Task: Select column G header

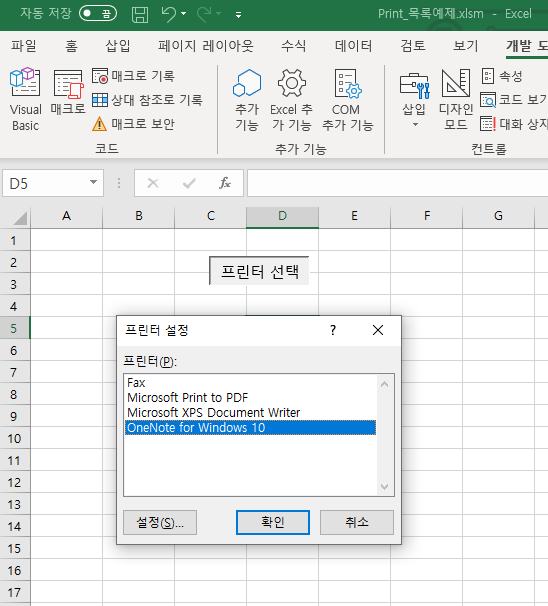Action: pos(499,216)
